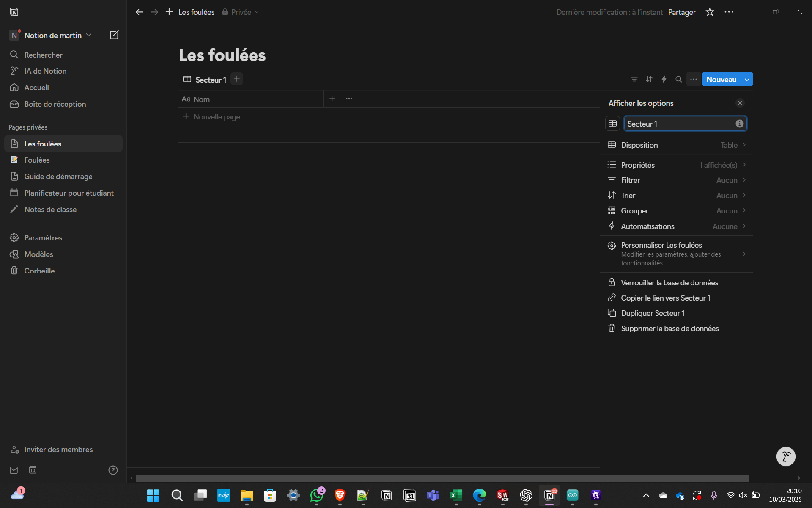Viewport: 812px width, 508px height.
Task: Click the search icon in database toolbar
Action: pyautogui.click(x=679, y=79)
